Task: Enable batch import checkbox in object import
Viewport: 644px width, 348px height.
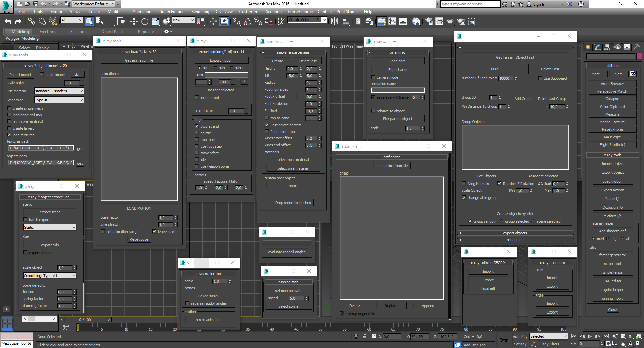Action: [x=42, y=75]
